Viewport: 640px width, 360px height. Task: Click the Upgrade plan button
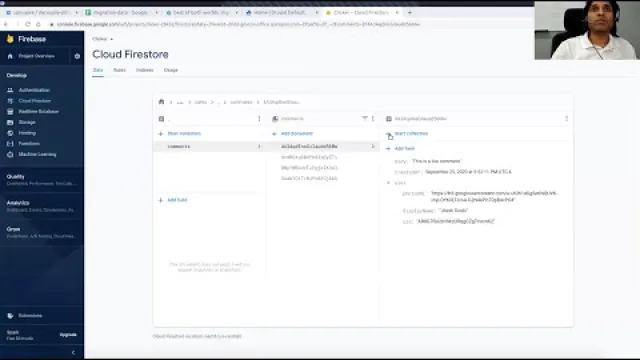[x=68, y=335]
